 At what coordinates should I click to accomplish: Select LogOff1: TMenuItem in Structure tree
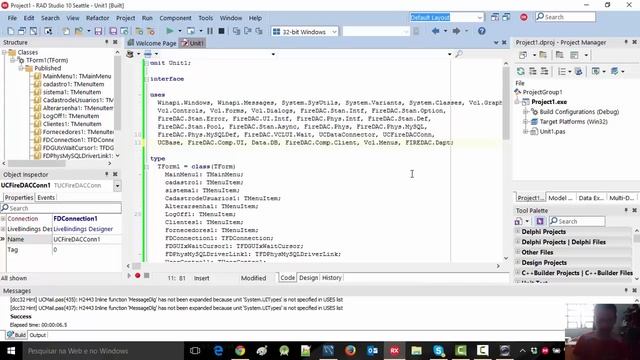71,116
